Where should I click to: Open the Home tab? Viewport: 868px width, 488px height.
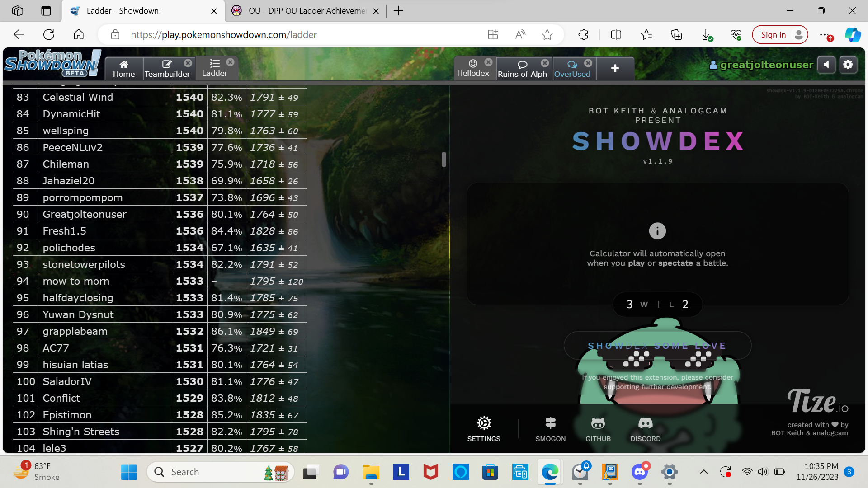pos(123,69)
